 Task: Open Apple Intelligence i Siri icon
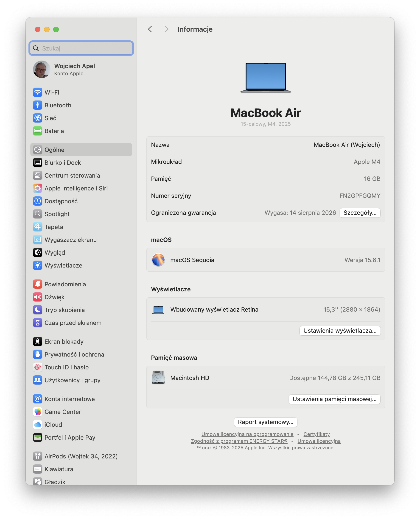click(37, 188)
